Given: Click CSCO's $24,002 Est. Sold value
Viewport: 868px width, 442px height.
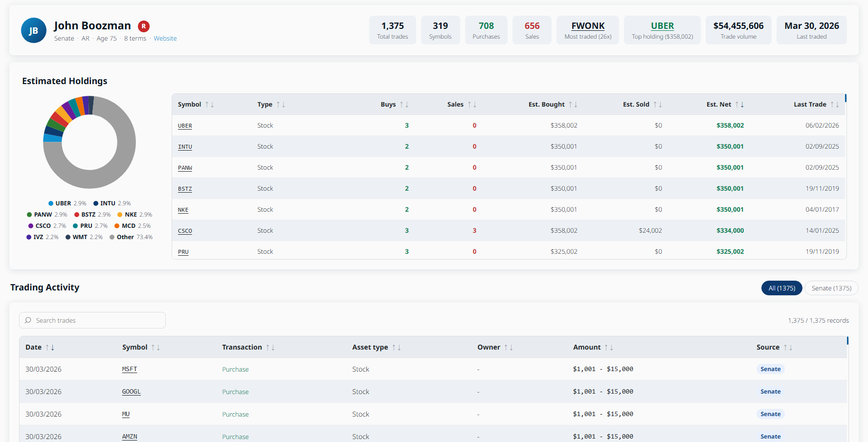Looking at the screenshot, I should click(650, 231).
